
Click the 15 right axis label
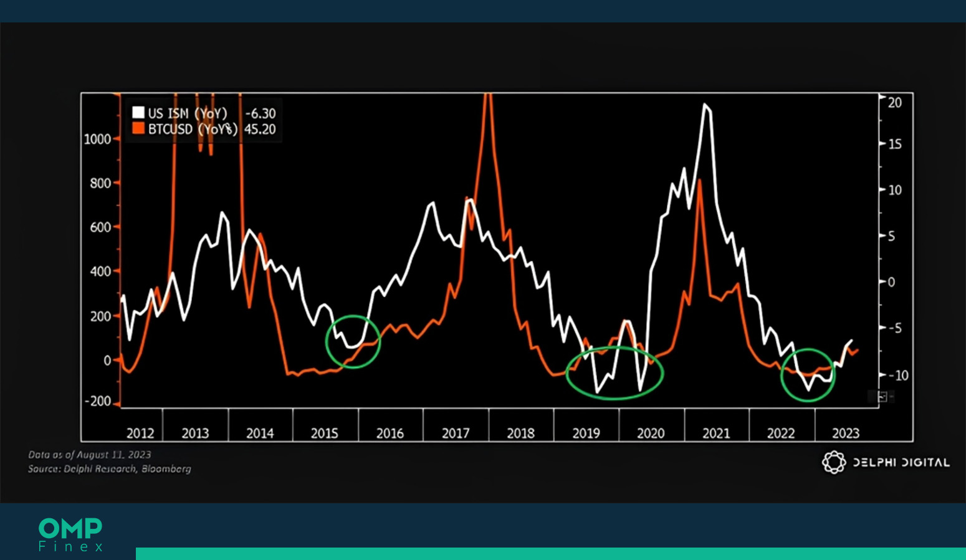tap(894, 145)
